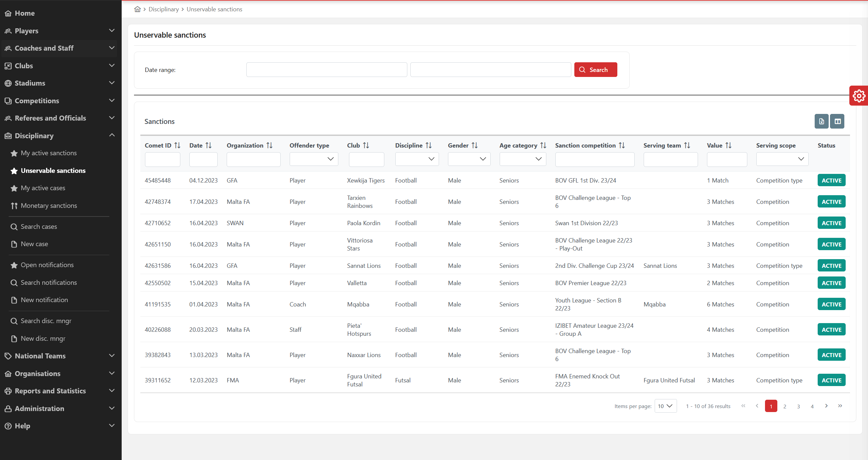
Task: Click the red settings gear icon
Action: tap(859, 96)
